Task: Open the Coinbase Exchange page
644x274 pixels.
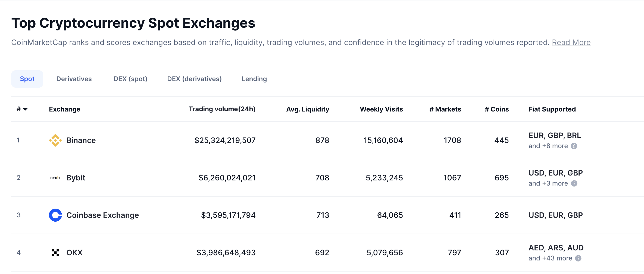Action: point(103,215)
